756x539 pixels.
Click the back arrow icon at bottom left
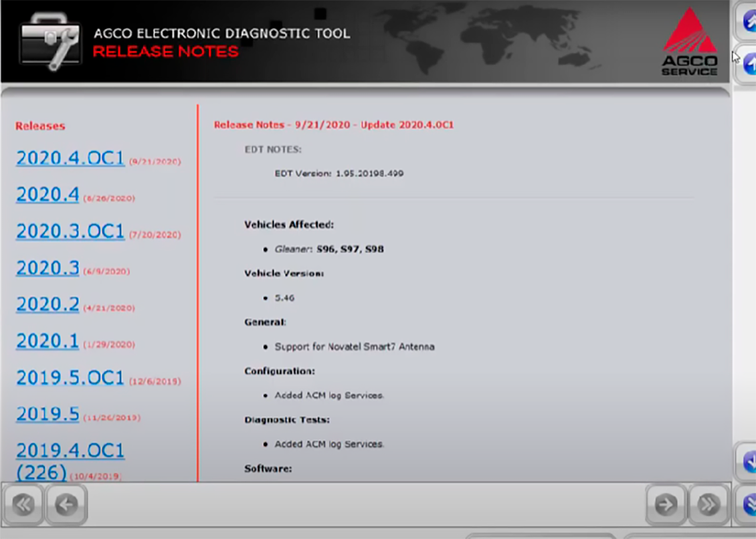pyautogui.click(x=65, y=505)
